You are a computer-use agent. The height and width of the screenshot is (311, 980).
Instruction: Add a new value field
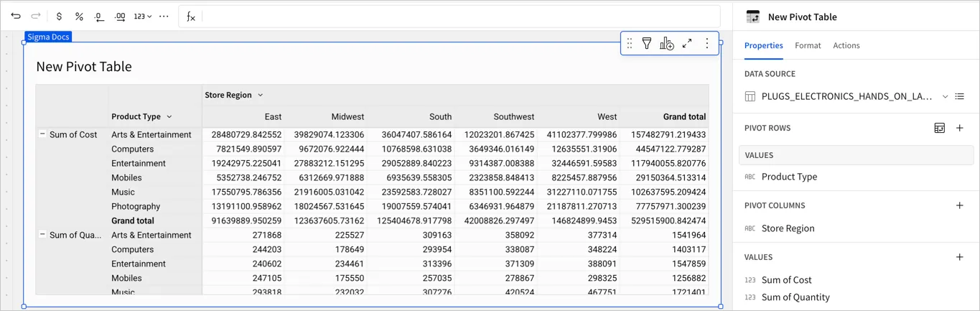pyautogui.click(x=960, y=257)
